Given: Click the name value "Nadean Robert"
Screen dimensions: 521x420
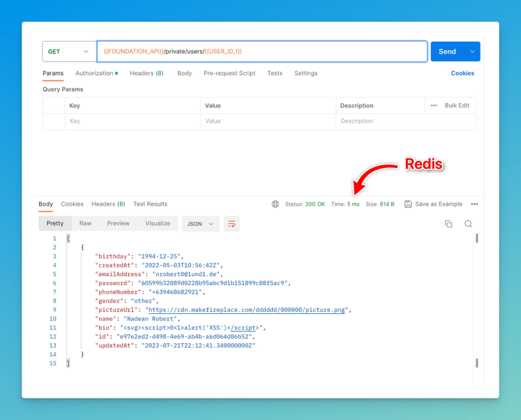Looking at the screenshot, I should point(150,318).
